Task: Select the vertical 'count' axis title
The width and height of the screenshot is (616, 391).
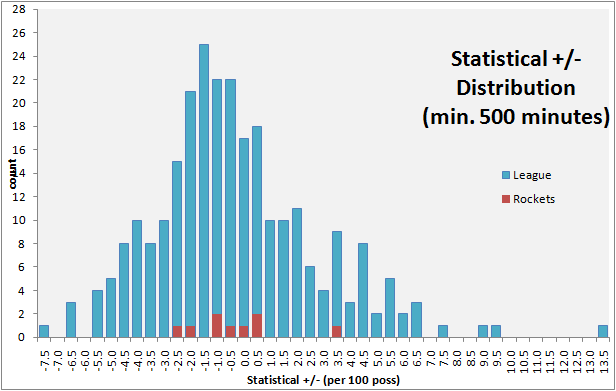Action: tap(13, 174)
